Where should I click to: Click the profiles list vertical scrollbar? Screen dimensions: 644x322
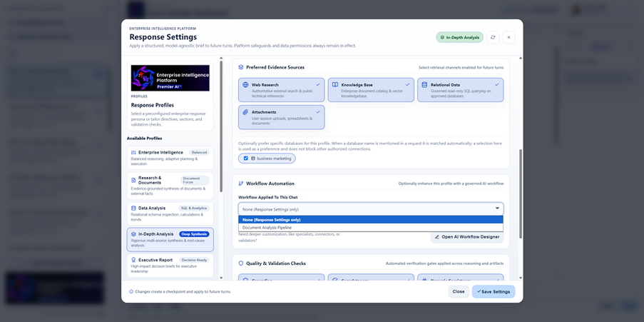(x=221, y=126)
